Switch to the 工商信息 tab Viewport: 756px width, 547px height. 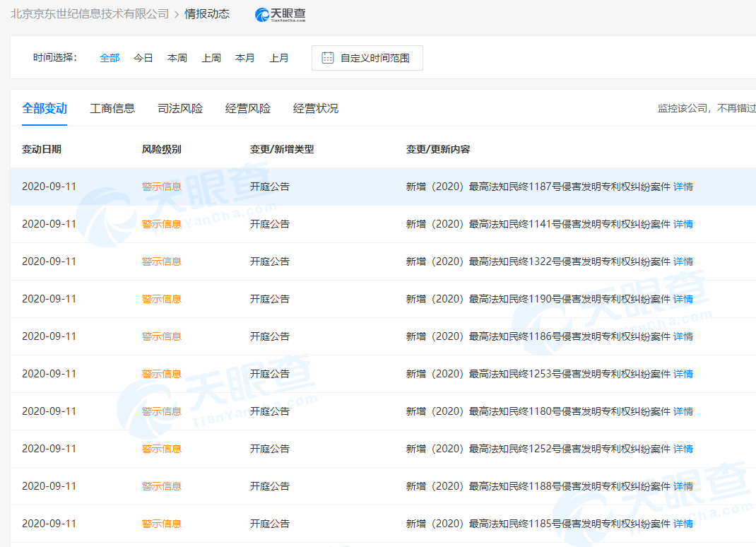click(112, 109)
